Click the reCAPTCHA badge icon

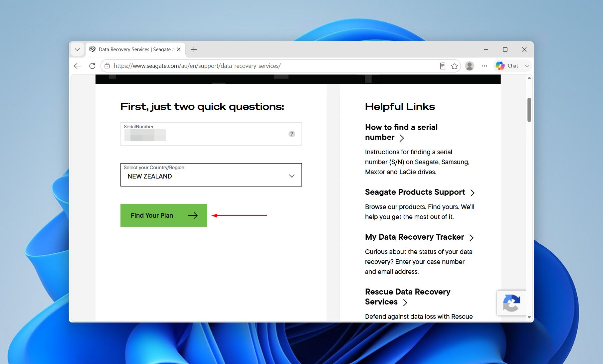tap(511, 303)
